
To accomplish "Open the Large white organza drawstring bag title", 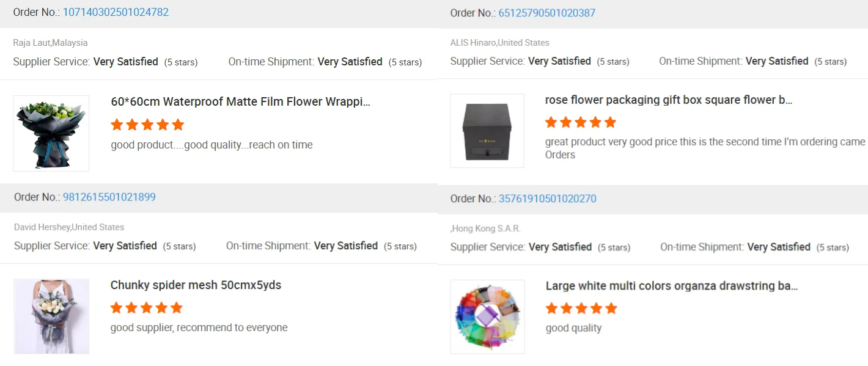I will pos(671,285).
